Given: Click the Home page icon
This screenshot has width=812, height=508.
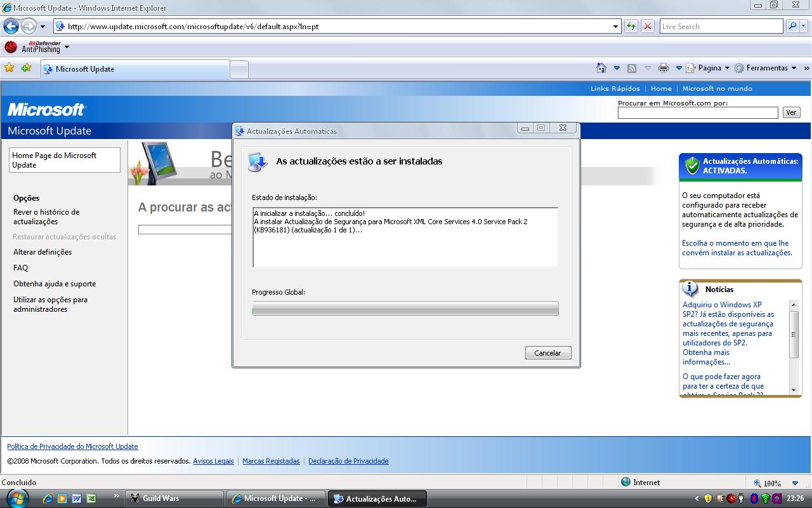Looking at the screenshot, I should point(601,68).
